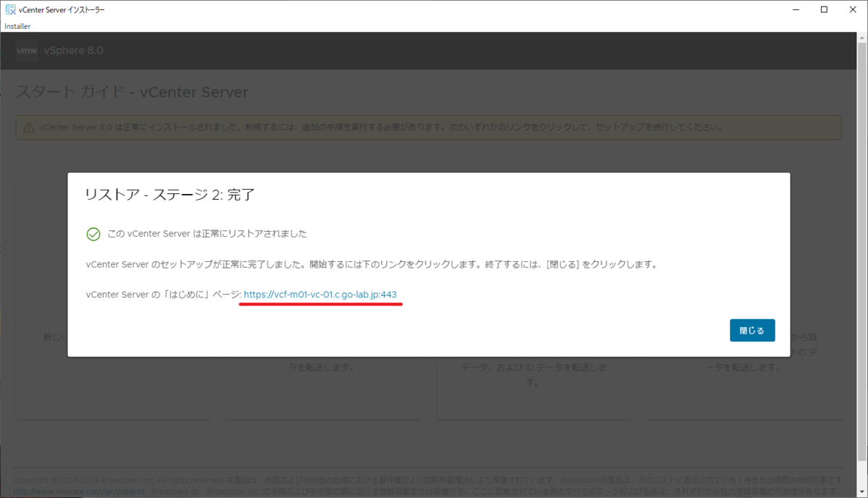Viewport: 868px width, 498px height.
Task: Open the https://vcf-m01-vc-01.c.go-lab.jp:443 link
Action: click(x=320, y=295)
